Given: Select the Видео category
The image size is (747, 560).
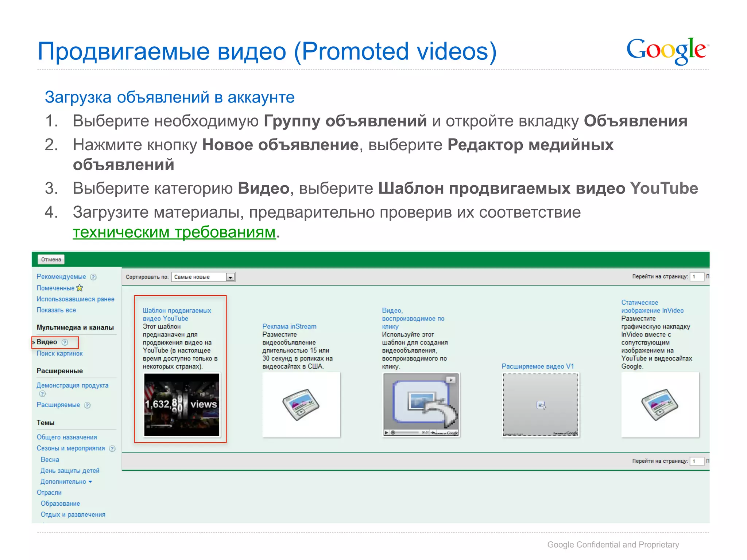Looking at the screenshot, I should click(x=47, y=342).
